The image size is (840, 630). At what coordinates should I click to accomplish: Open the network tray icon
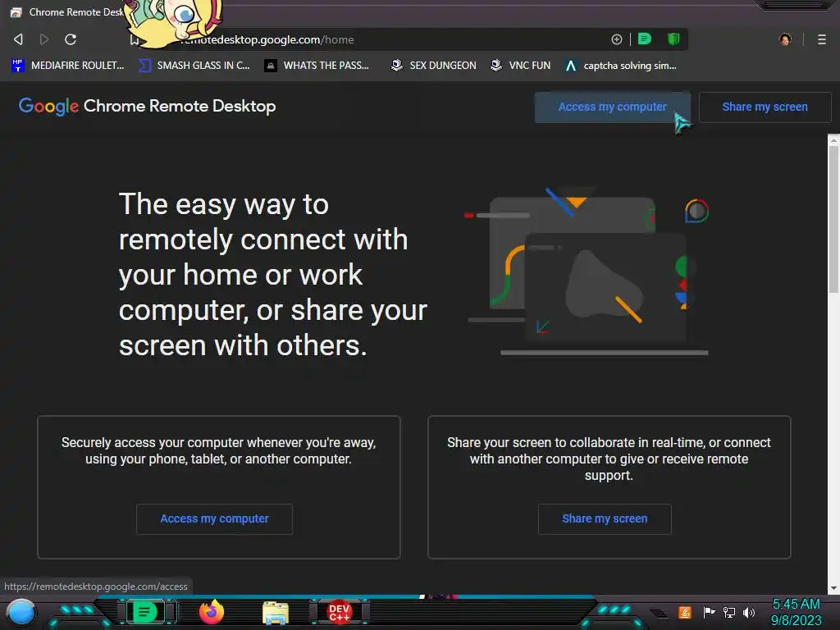pos(728,612)
